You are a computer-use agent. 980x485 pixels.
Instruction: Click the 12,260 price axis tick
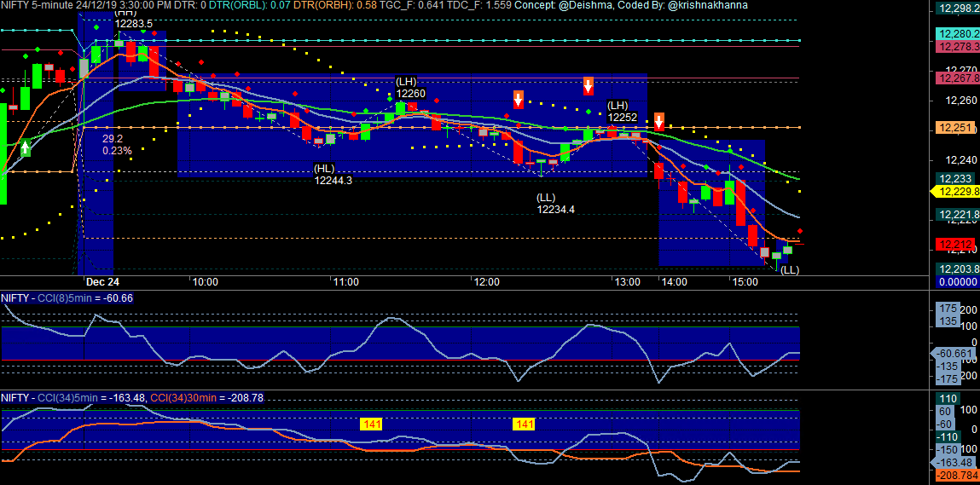(960, 100)
